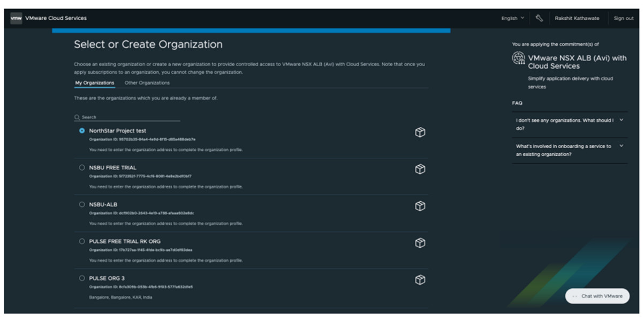The image size is (644, 321).
Task: Click the cube icon for NSBU FREE TRIAL
Action: 420,170
